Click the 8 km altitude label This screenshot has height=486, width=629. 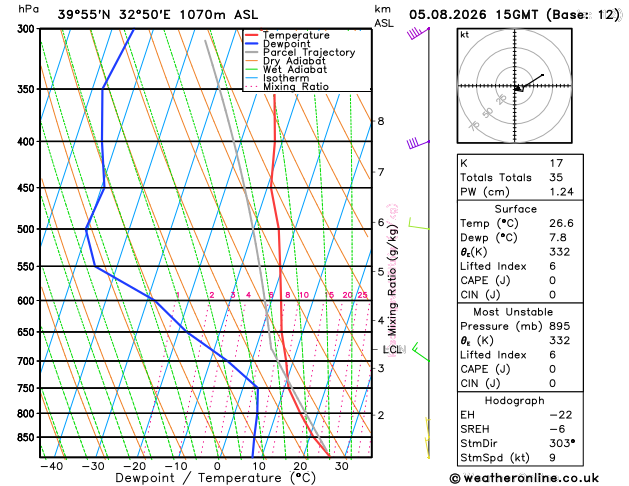(381, 121)
